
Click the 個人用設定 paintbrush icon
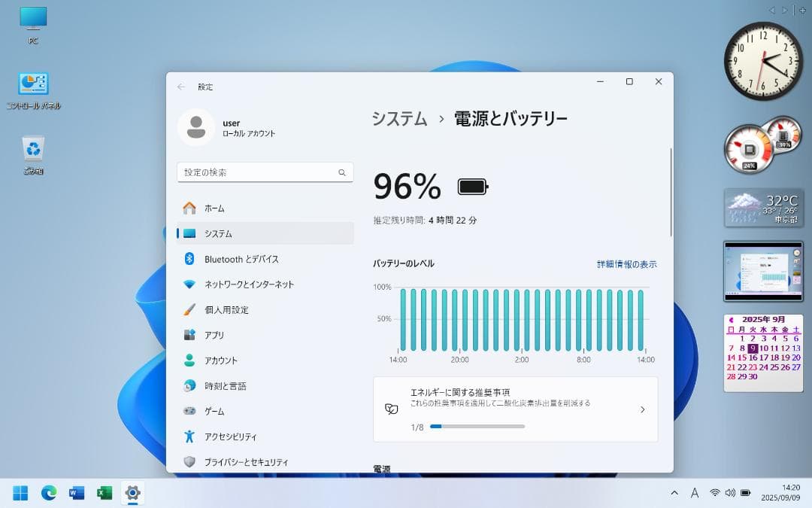pyautogui.click(x=189, y=309)
